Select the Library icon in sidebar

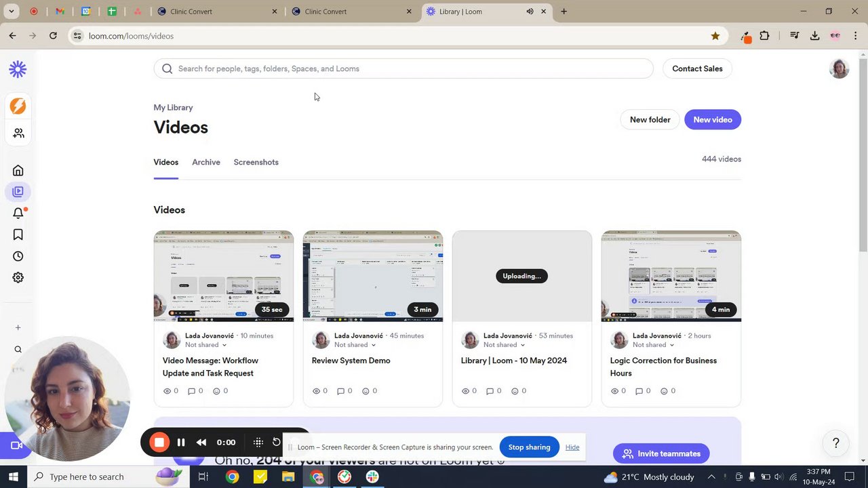[18, 192]
